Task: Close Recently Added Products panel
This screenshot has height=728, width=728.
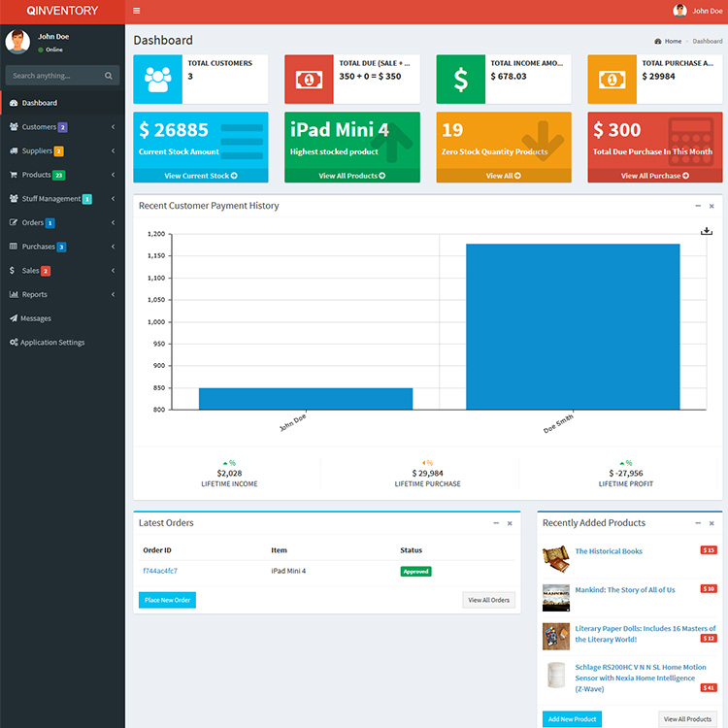Action: (711, 524)
